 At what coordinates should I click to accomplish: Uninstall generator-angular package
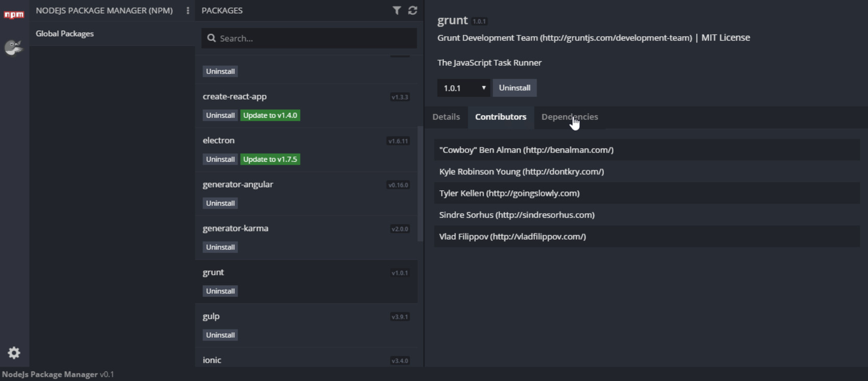[220, 203]
